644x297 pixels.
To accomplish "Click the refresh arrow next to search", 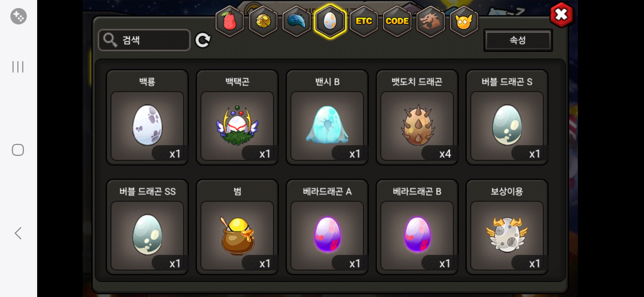I will [203, 40].
